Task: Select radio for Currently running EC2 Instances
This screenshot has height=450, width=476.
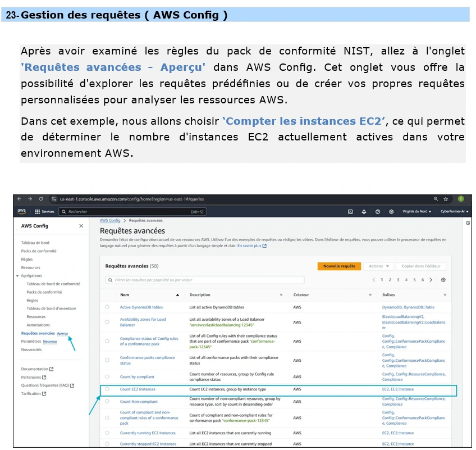Action: click(x=107, y=433)
